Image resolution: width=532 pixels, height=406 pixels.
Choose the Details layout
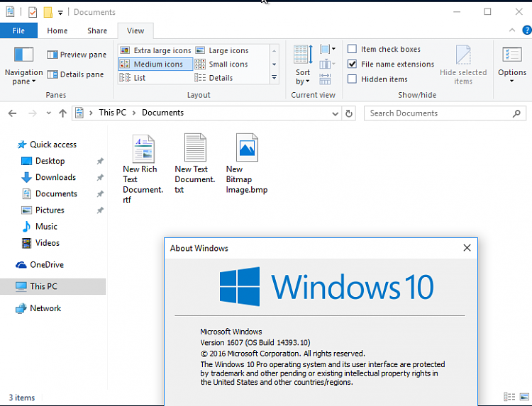coord(214,78)
